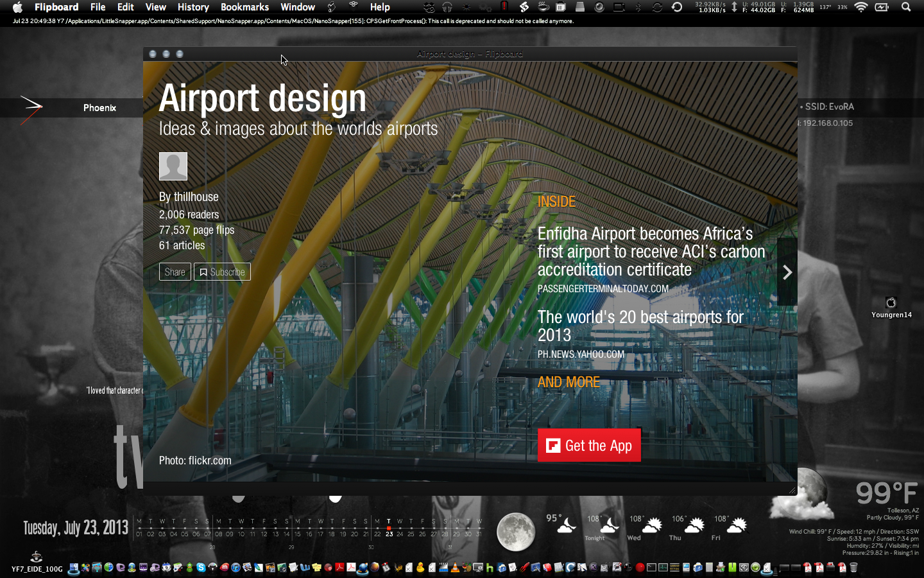Click the Share button under thillhouse

pos(175,272)
